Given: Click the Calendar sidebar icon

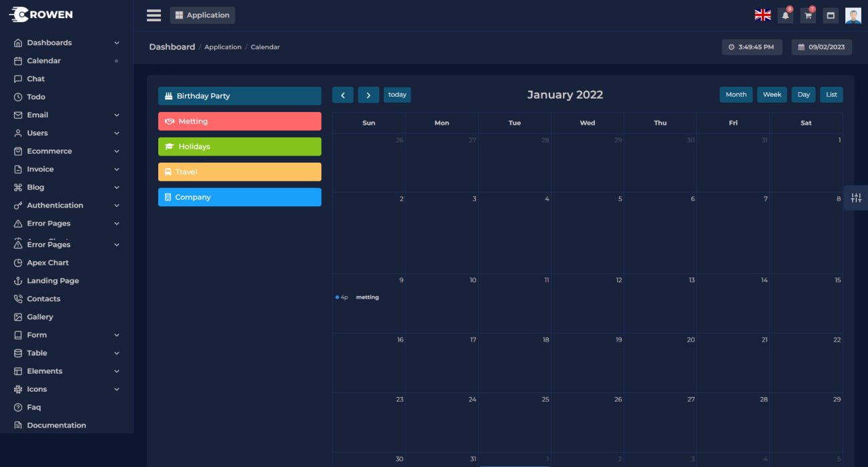Looking at the screenshot, I should tap(18, 61).
